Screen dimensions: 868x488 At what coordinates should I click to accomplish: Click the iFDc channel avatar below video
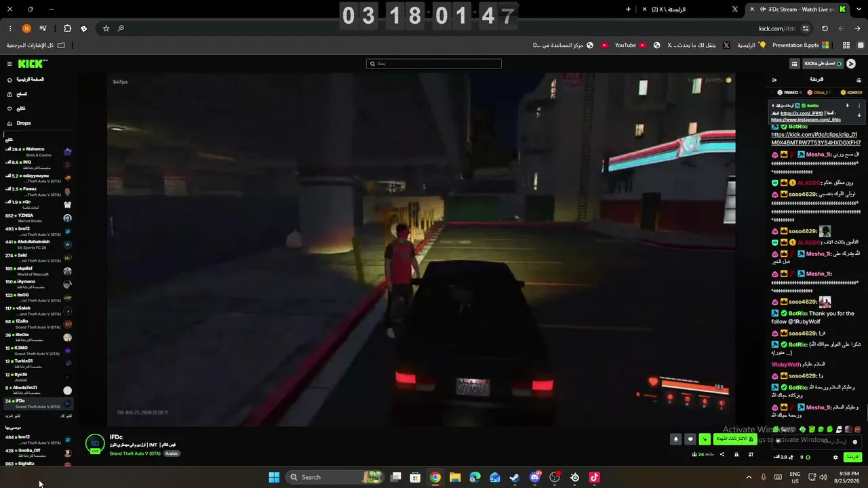[95, 443]
